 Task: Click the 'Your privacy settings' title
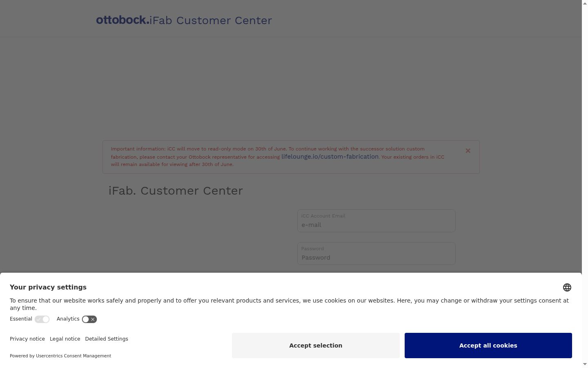coord(48,287)
